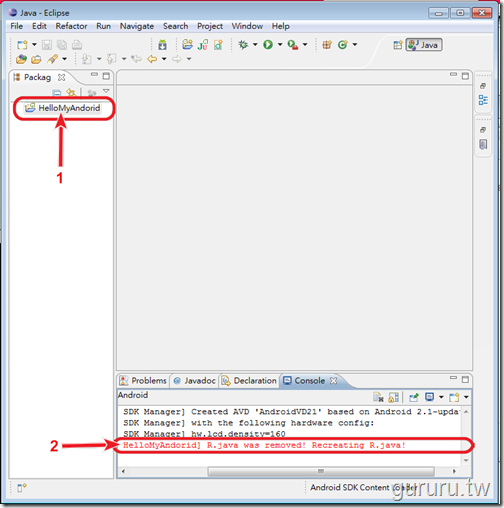Click the Console horizontal scrollbar thumb
This screenshot has height=508, width=504.
tap(321, 471)
